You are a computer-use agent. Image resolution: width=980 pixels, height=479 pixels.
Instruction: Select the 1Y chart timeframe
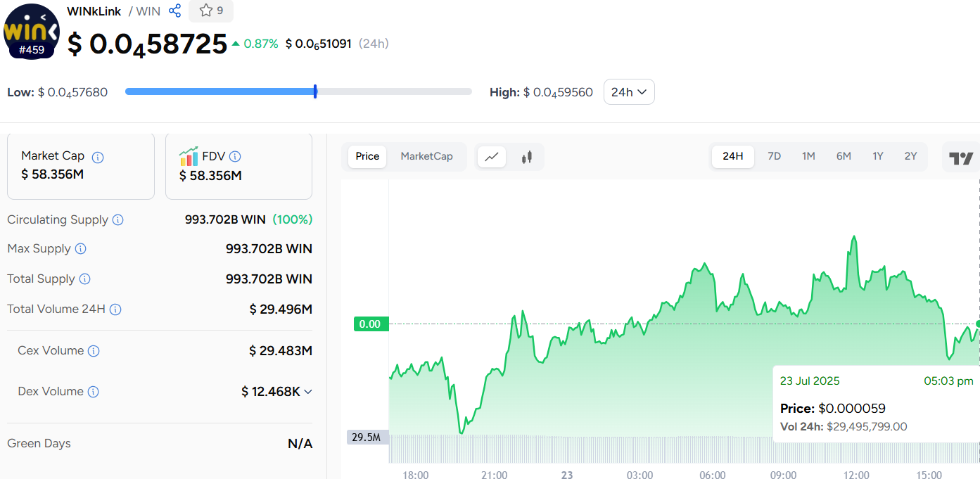click(877, 156)
